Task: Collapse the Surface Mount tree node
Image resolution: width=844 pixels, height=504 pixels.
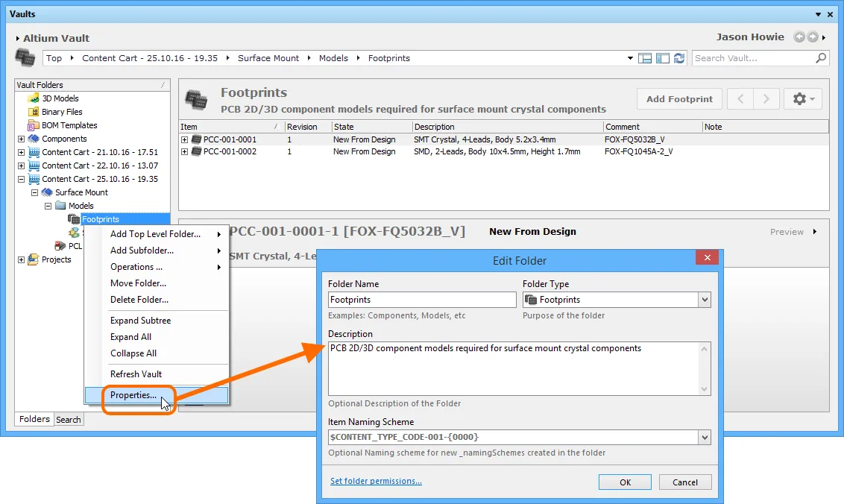Action: click(x=34, y=193)
